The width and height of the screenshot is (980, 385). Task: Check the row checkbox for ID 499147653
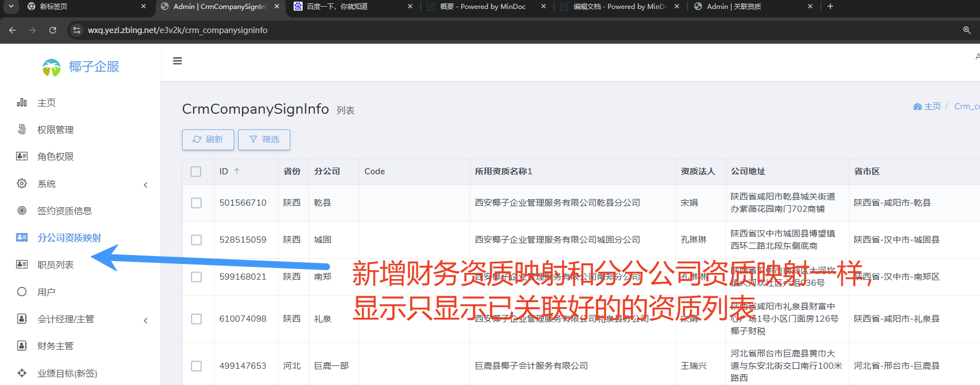pos(196,366)
